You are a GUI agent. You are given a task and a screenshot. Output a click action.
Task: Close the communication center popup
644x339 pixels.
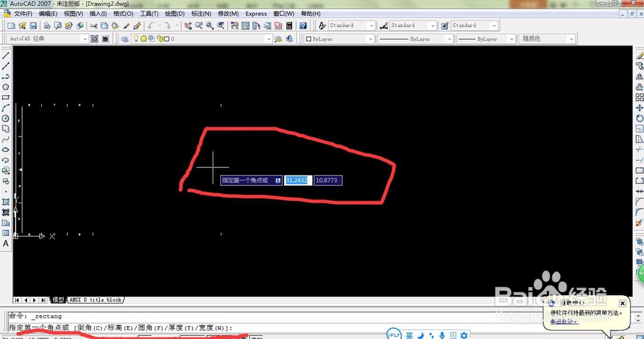(x=623, y=303)
